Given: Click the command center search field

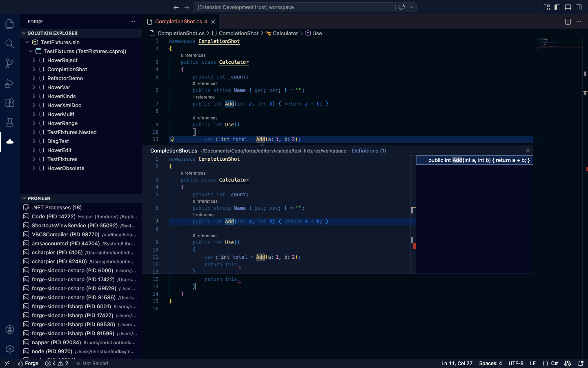Looking at the screenshot, I should tap(294, 7).
